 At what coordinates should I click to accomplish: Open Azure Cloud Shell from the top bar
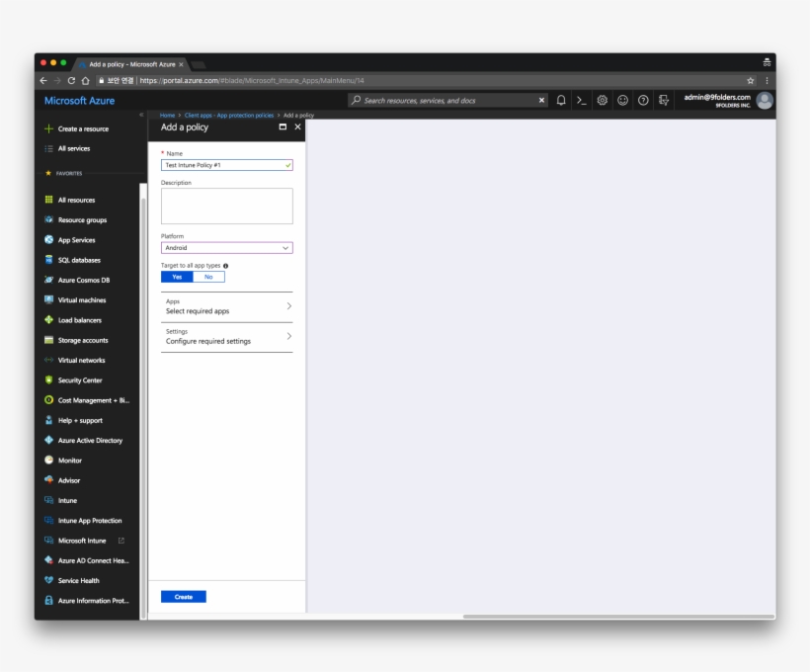(580, 100)
